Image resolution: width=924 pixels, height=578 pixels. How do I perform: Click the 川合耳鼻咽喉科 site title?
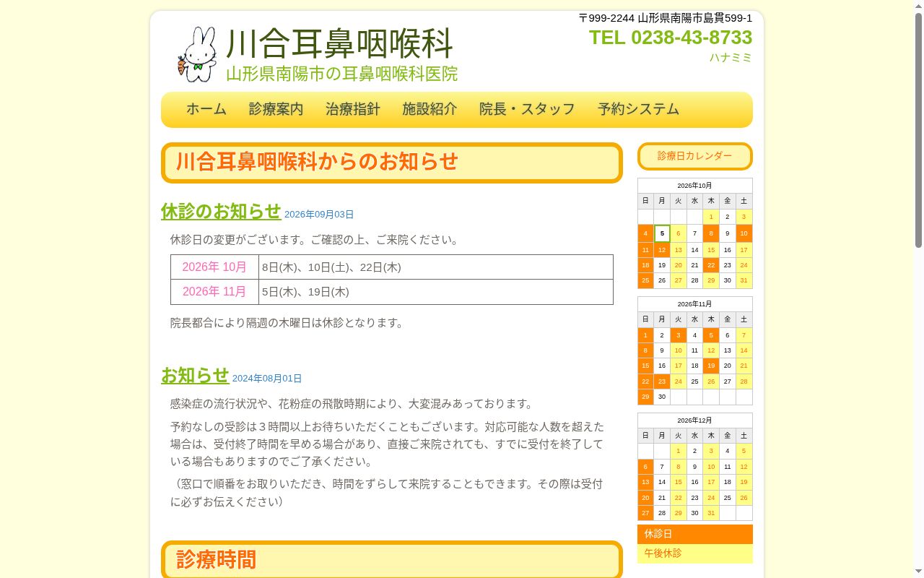pos(339,43)
